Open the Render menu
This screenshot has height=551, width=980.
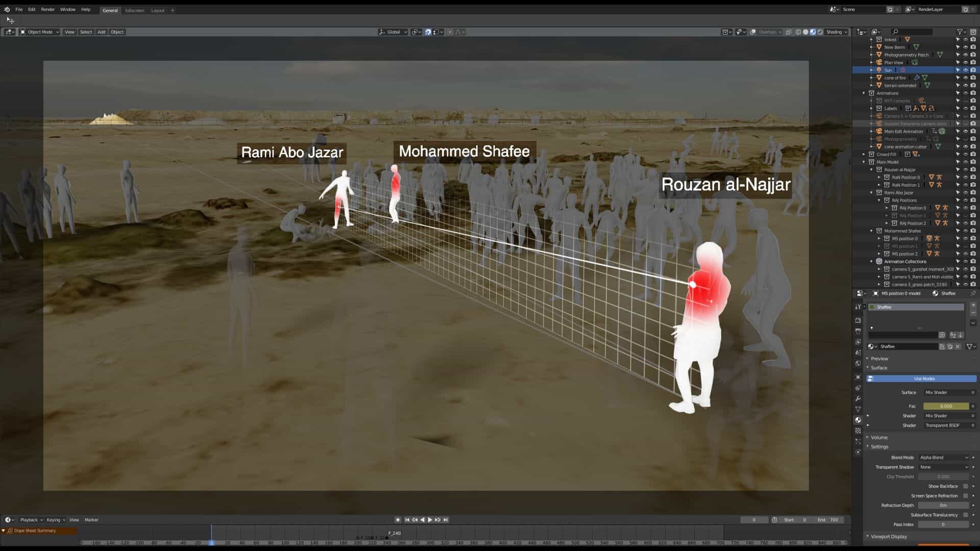point(47,9)
